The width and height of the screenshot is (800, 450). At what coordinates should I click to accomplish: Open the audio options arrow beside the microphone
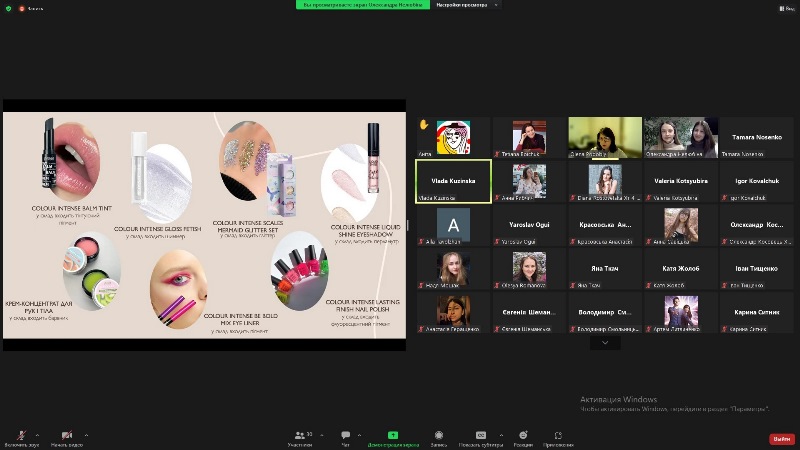coord(38,435)
